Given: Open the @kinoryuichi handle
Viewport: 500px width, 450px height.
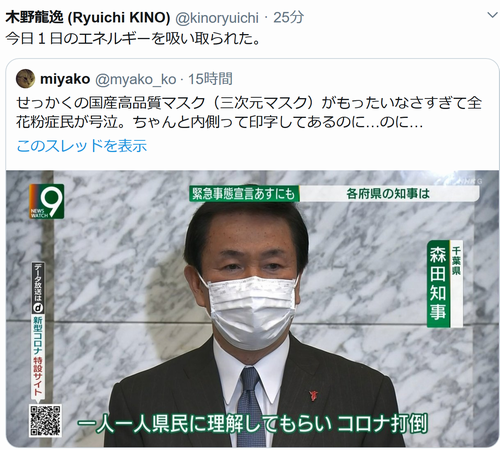Looking at the screenshot, I should point(217,18).
